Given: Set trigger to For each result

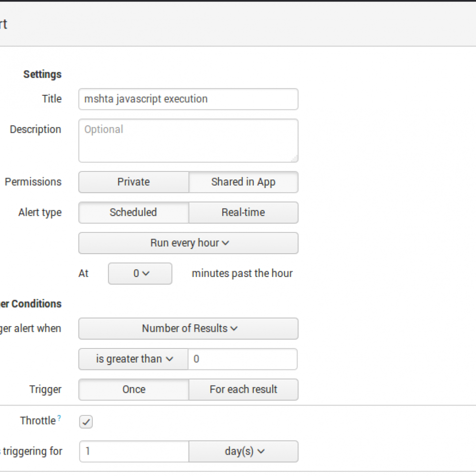Looking at the screenshot, I should coord(243,390).
